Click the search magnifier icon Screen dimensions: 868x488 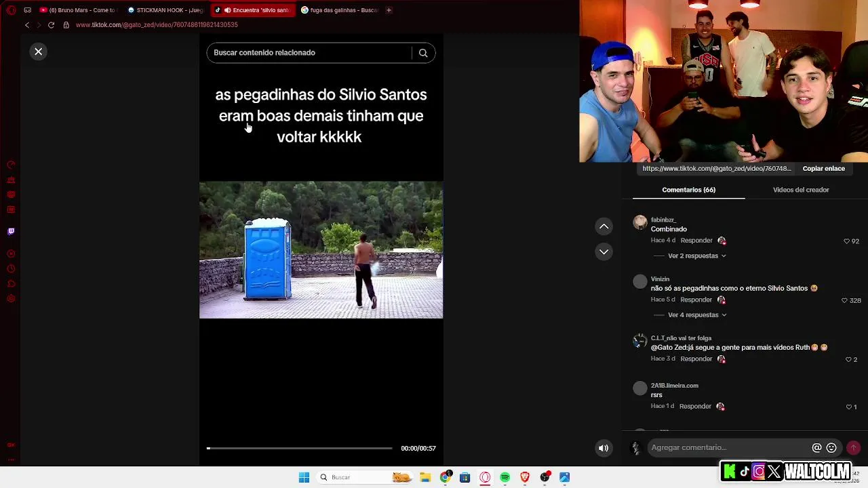423,53
